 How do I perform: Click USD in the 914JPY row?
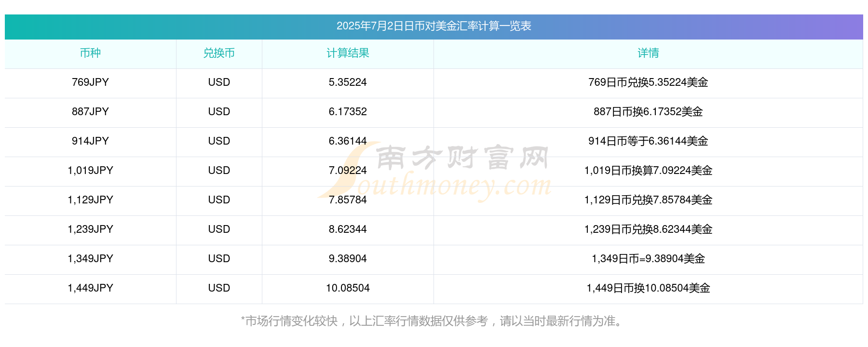tap(219, 141)
